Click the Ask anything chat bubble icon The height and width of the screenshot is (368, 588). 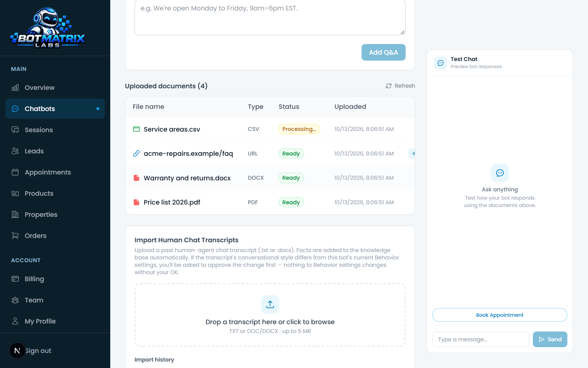(500, 173)
